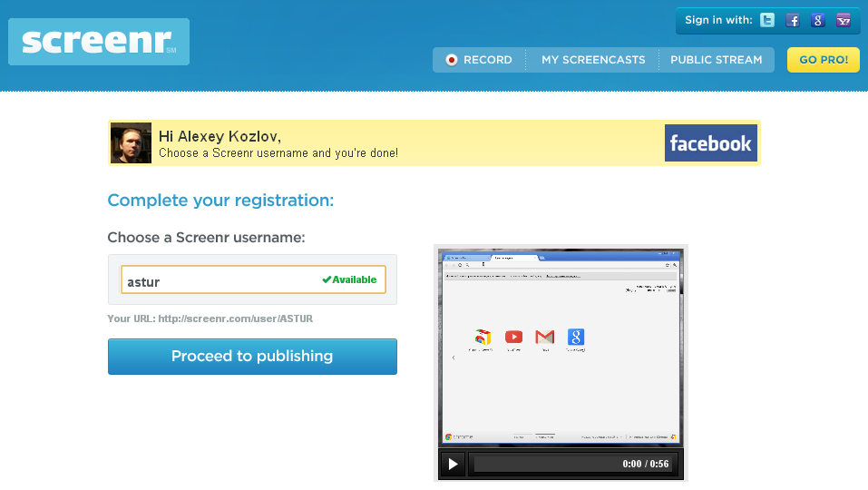Click the Complete your registration heading
Screen dimensions: 868x490
[220, 201]
